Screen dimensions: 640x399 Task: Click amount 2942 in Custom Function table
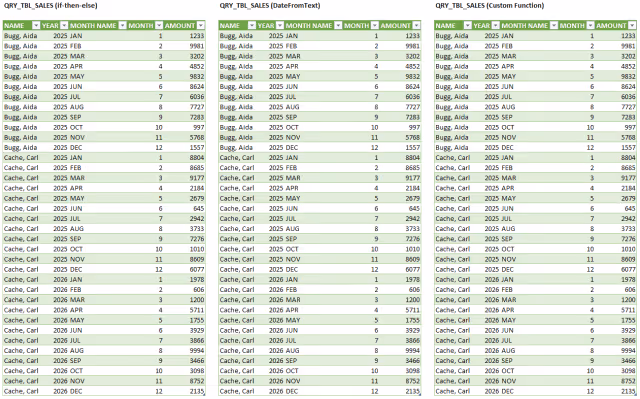628,219
